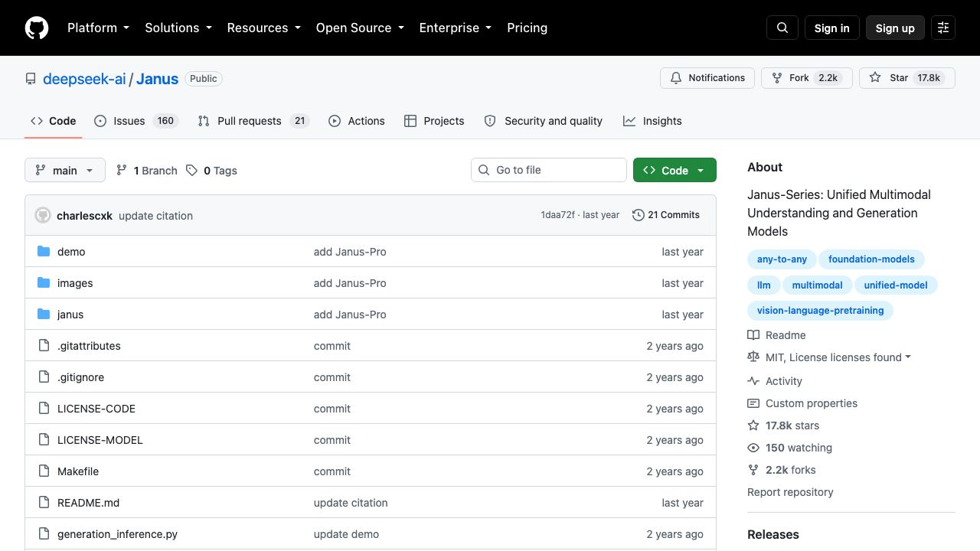This screenshot has height=551, width=980.
Task: Switch to the Projects tab
Action: click(x=434, y=121)
